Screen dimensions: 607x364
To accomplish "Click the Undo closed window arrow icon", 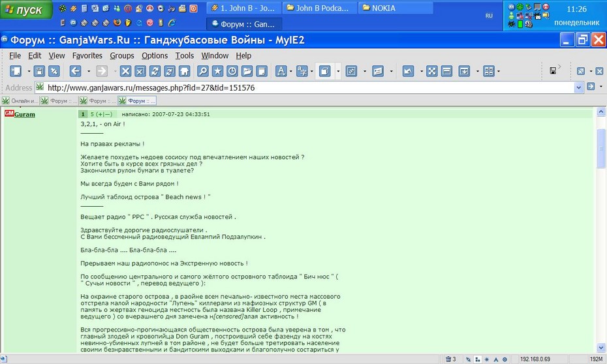I will [408, 71].
